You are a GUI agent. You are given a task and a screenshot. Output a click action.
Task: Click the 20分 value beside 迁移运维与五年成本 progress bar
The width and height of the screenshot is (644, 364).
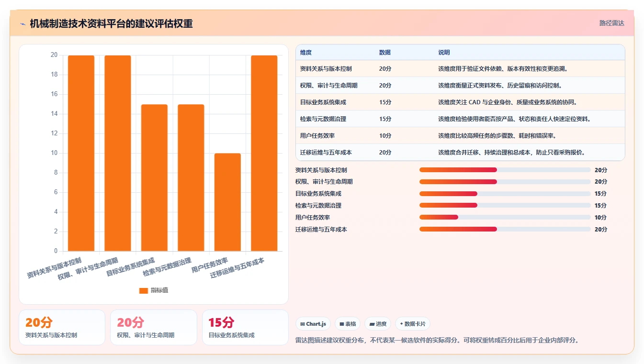[601, 229]
